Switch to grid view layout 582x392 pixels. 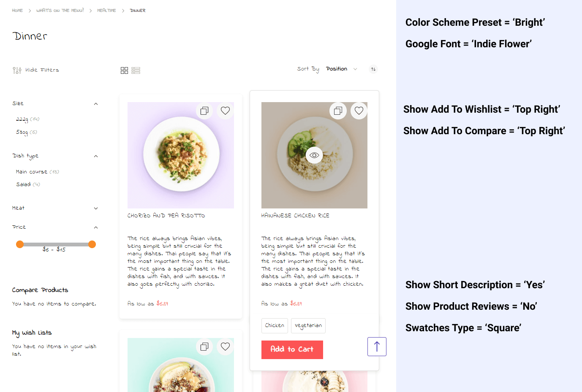click(x=124, y=70)
